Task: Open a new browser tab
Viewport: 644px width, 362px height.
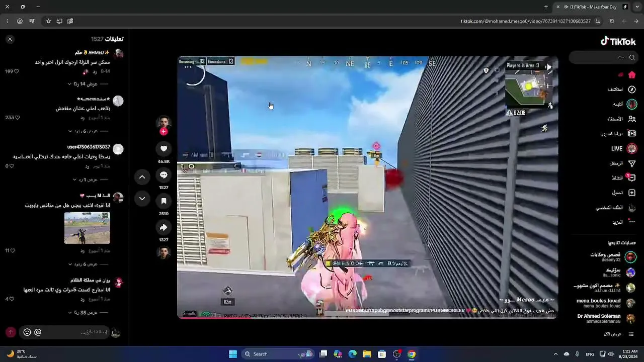Action: [x=546, y=7]
